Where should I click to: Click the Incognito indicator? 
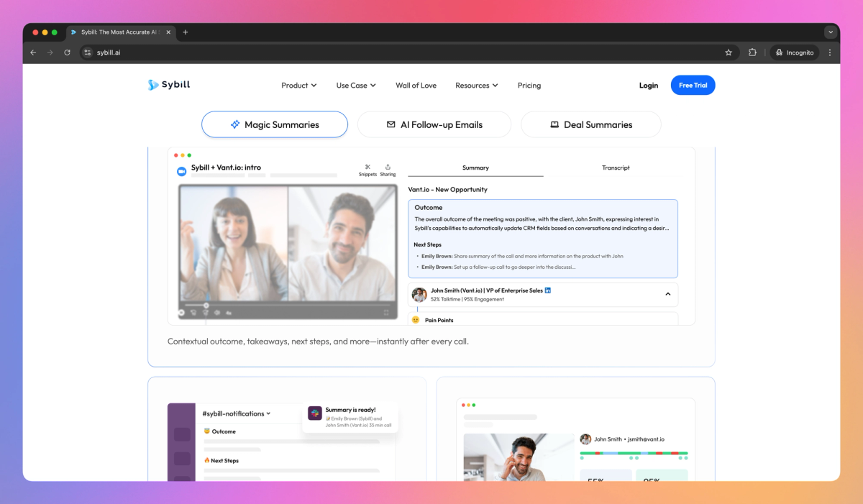795,52
